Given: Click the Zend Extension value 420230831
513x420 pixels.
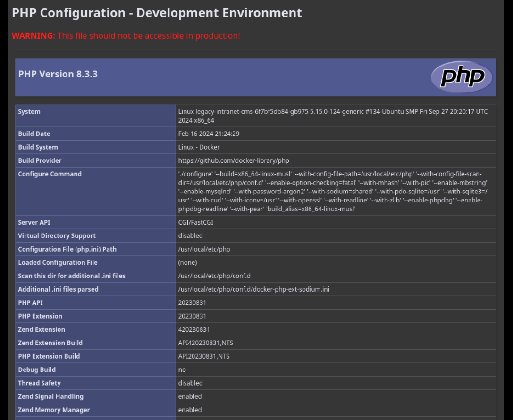Looking at the screenshot, I should (x=193, y=329).
